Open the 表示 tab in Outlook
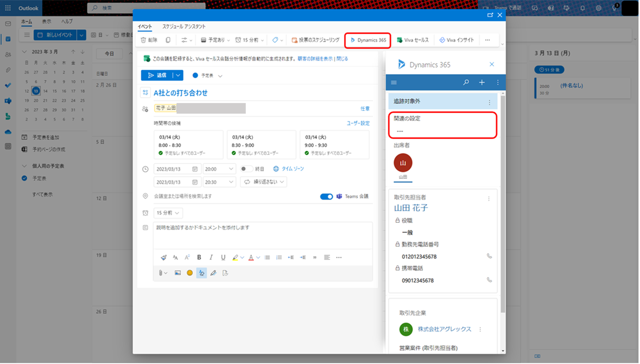The width and height of the screenshot is (640, 364). point(46,21)
